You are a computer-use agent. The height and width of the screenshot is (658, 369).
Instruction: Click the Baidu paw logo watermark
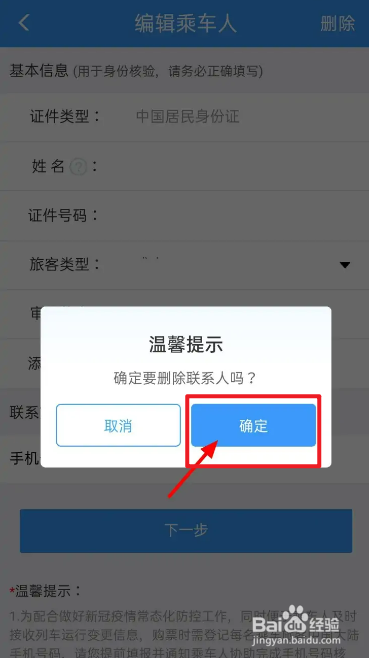click(293, 617)
